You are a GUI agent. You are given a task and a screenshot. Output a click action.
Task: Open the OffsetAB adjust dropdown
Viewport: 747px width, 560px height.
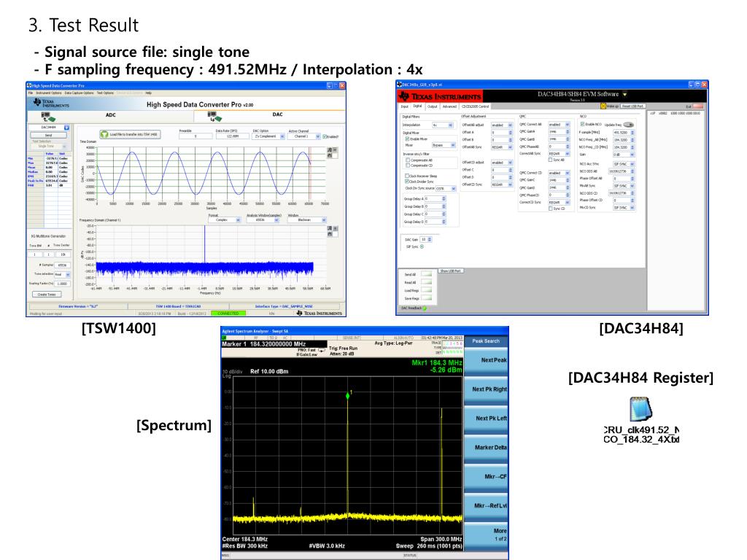[502, 125]
